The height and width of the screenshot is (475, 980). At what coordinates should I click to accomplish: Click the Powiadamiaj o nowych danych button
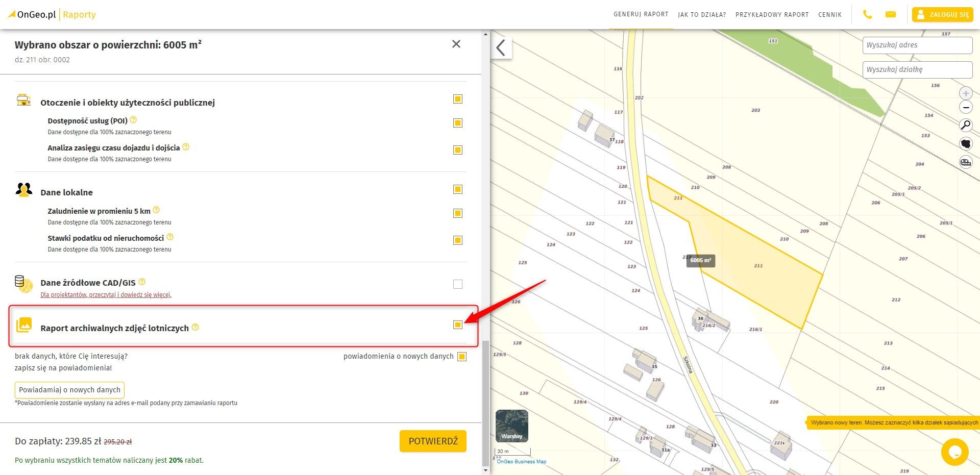click(x=70, y=390)
